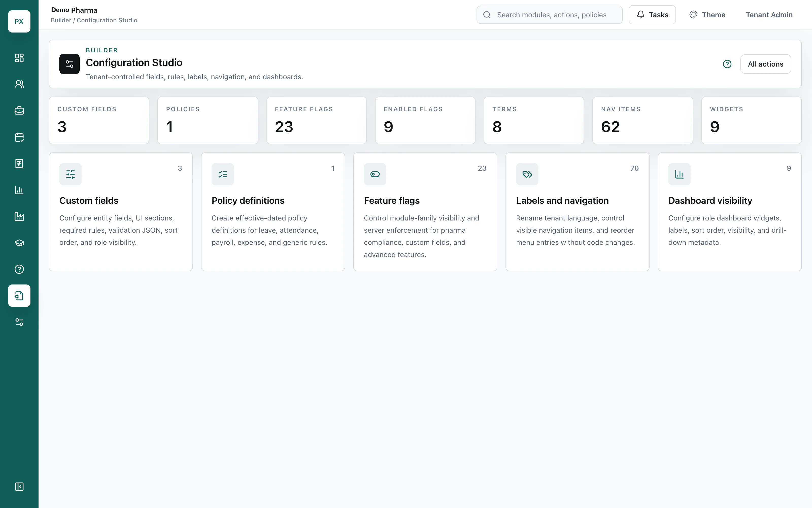Open the Policy definitions card title
812x508 pixels.
248,201
